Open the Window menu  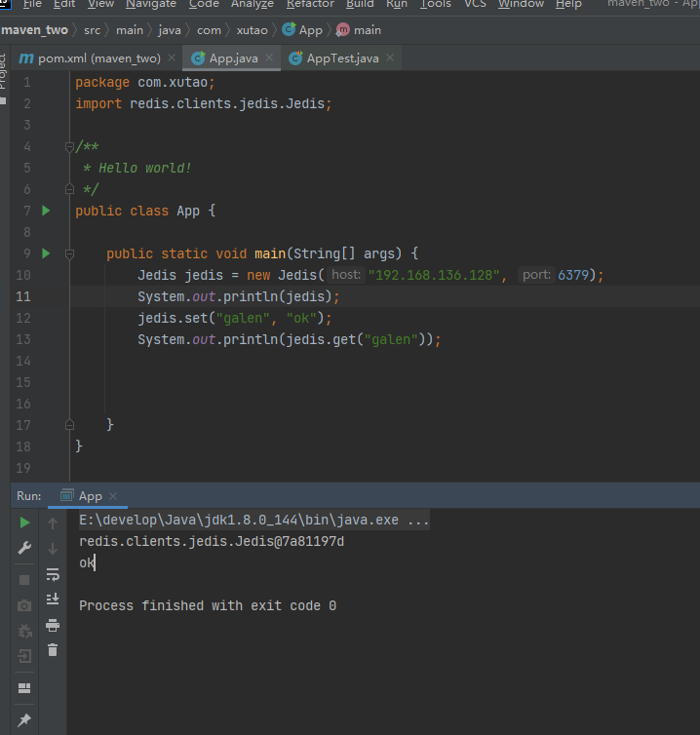(x=521, y=4)
